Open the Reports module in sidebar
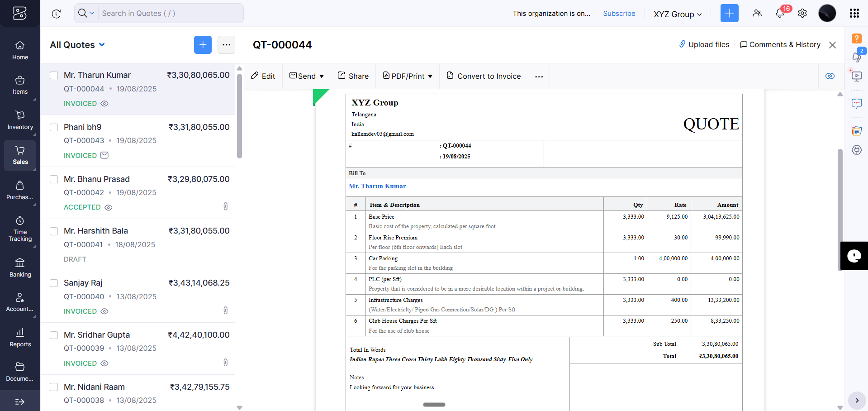 [x=20, y=337]
